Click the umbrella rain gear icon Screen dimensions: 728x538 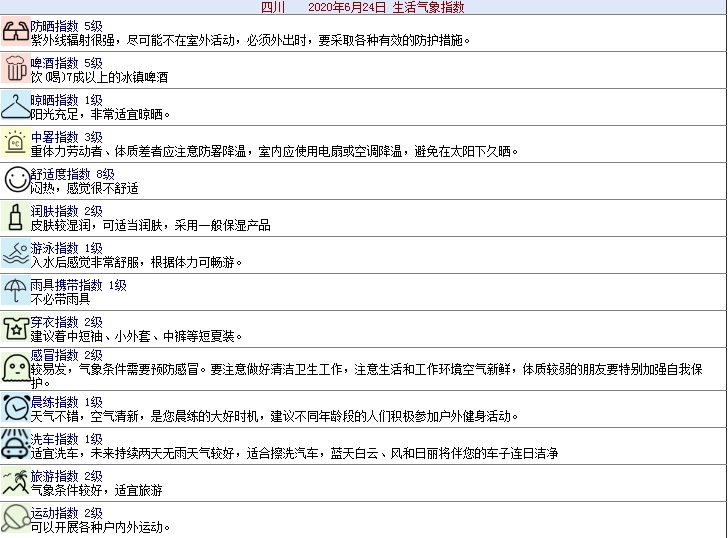(x=15, y=291)
